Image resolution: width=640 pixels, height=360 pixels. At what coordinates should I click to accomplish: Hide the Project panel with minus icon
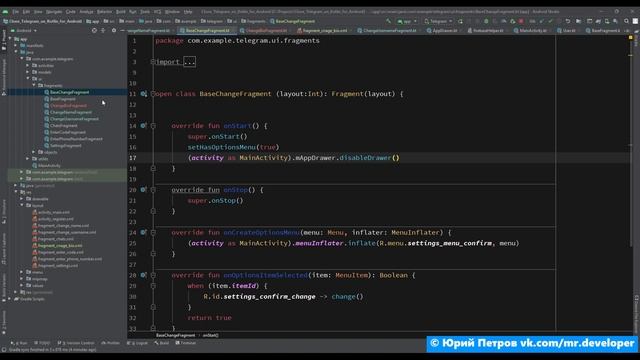(122, 31)
